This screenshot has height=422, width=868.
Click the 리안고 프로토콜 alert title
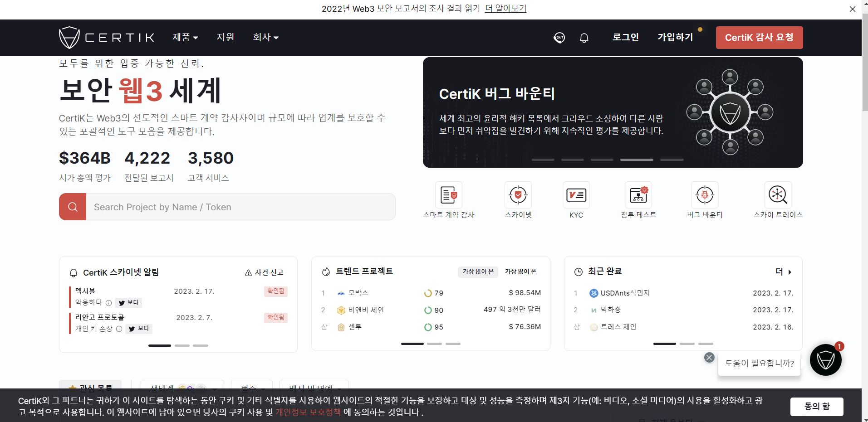pos(100,317)
